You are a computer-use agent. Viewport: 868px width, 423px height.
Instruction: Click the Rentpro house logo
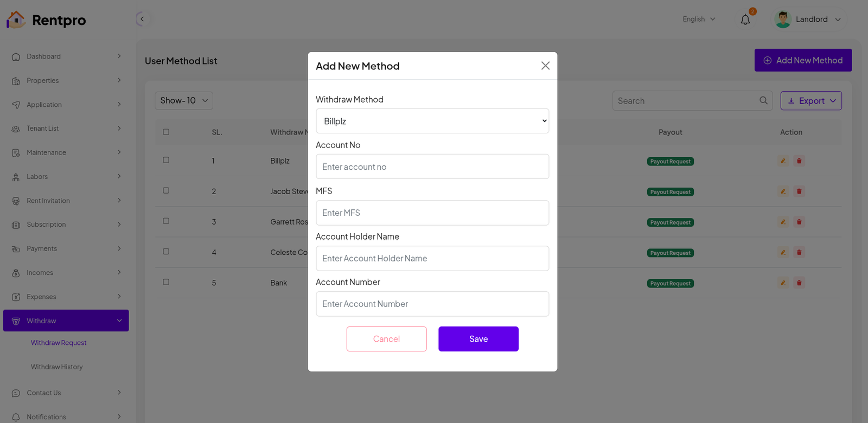pos(16,20)
